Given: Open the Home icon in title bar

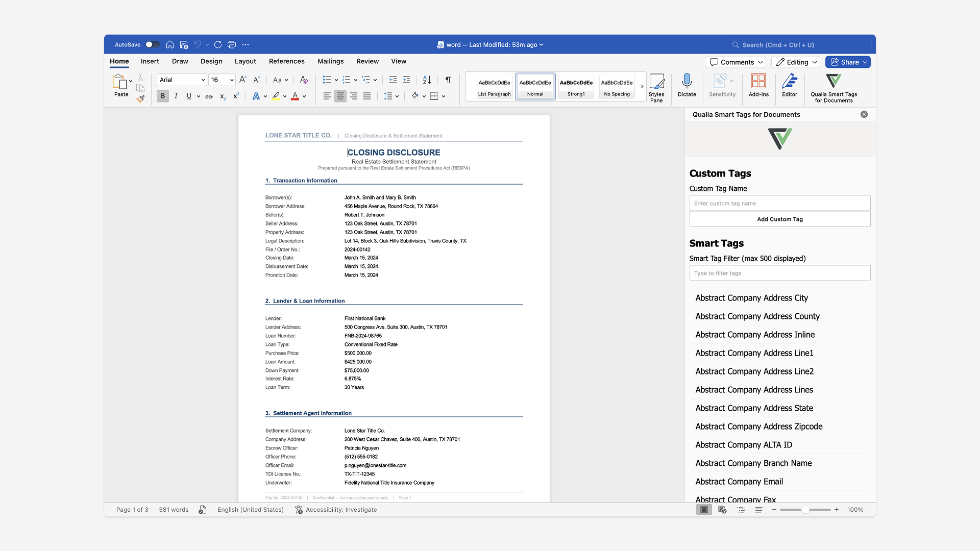Looking at the screenshot, I should pos(170,45).
